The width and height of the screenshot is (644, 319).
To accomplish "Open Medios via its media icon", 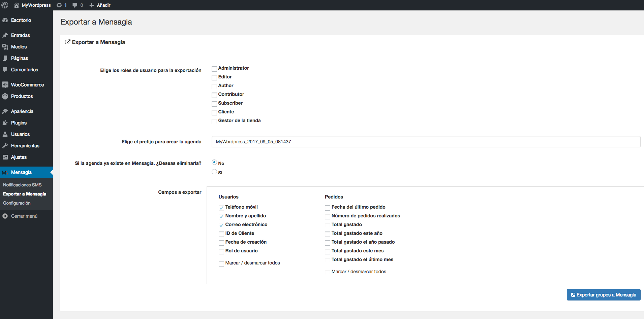I will pyautogui.click(x=5, y=47).
